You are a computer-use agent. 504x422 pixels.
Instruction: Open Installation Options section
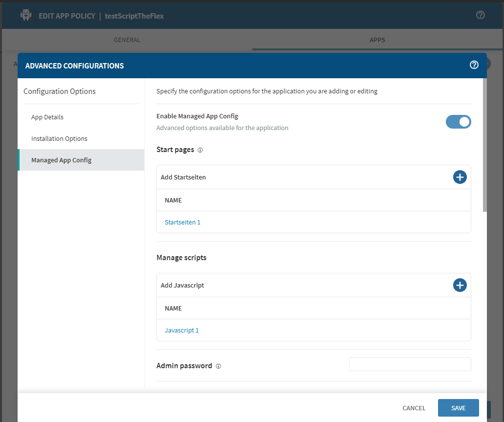59,139
